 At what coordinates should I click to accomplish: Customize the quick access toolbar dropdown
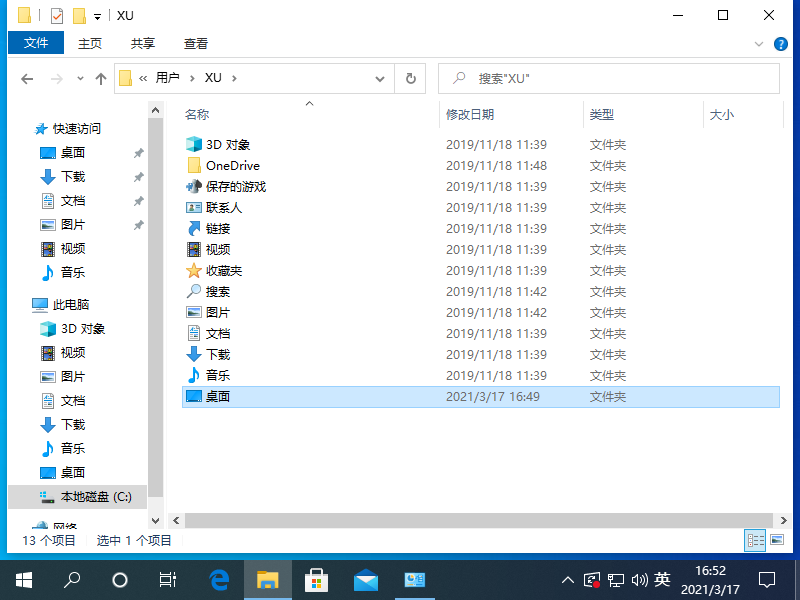pos(95,15)
